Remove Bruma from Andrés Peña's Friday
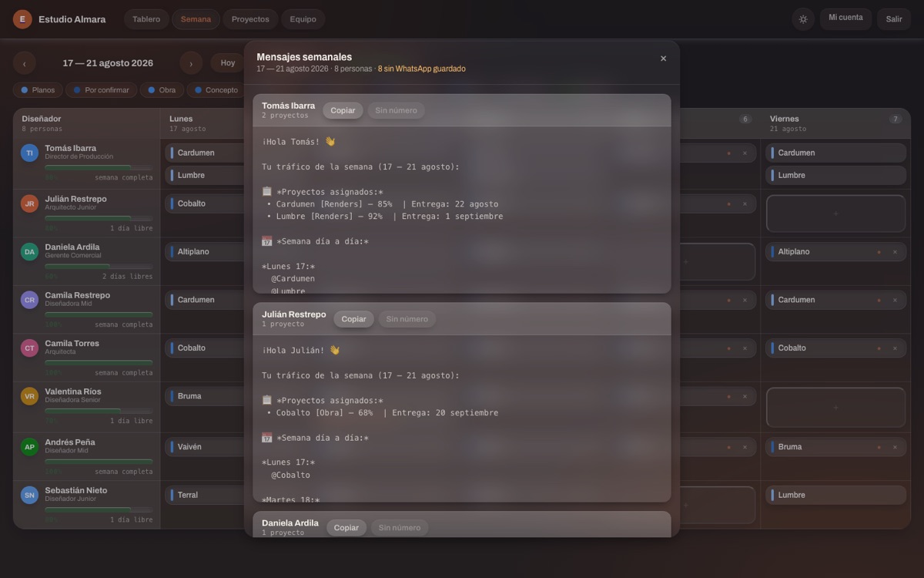This screenshot has height=578, width=924. click(x=895, y=447)
